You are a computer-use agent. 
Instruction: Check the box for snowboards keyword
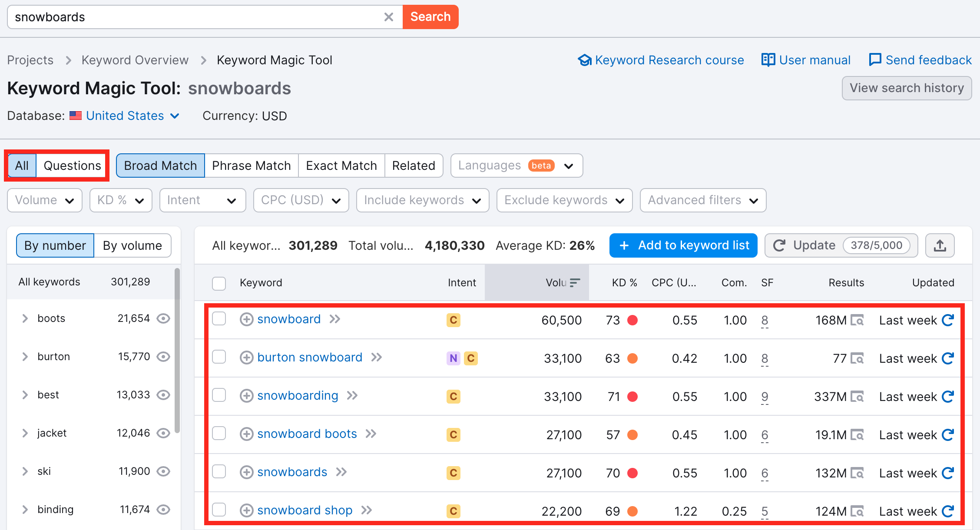click(219, 472)
